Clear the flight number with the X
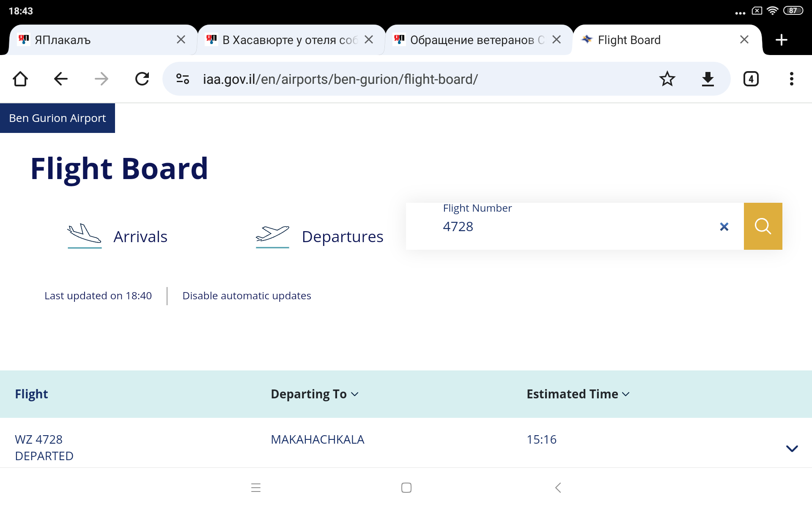Screen dimensions: 812x508 (724, 227)
